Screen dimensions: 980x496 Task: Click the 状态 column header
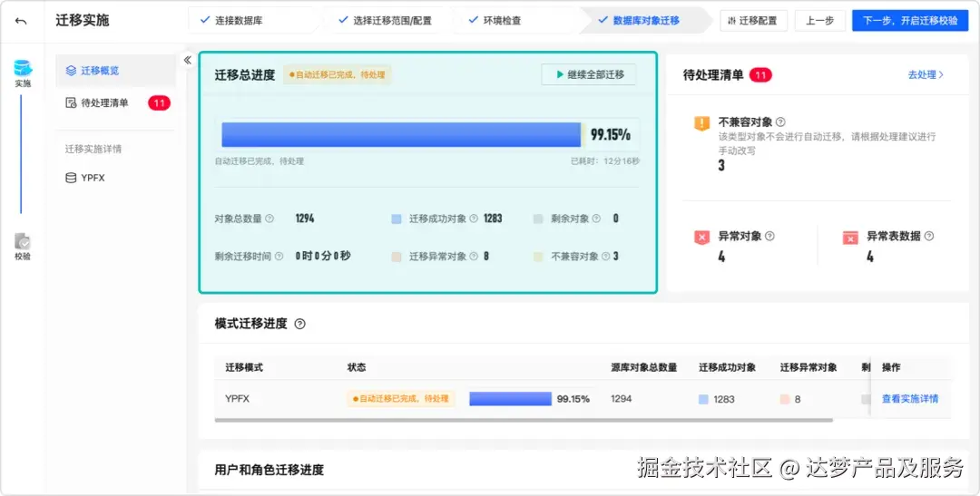coord(357,367)
